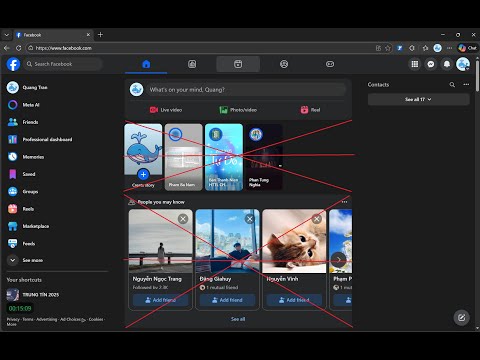
Task: Dismiss Nguyễn Vinh suggestion
Action: click(317, 219)
